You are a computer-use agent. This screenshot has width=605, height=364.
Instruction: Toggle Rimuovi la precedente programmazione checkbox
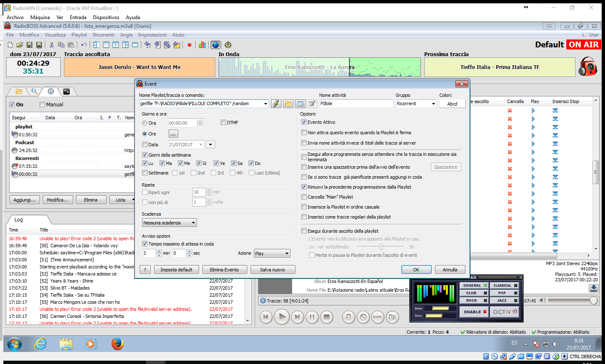[304, 187]
